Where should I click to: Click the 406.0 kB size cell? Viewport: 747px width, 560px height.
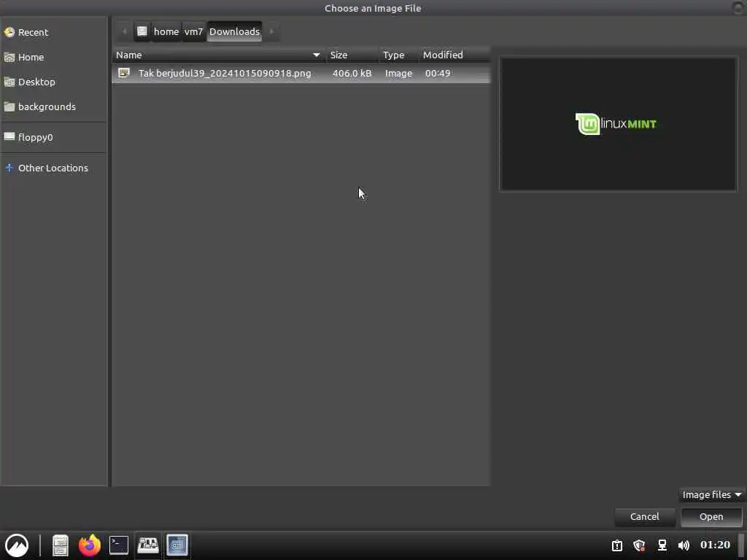352,74
